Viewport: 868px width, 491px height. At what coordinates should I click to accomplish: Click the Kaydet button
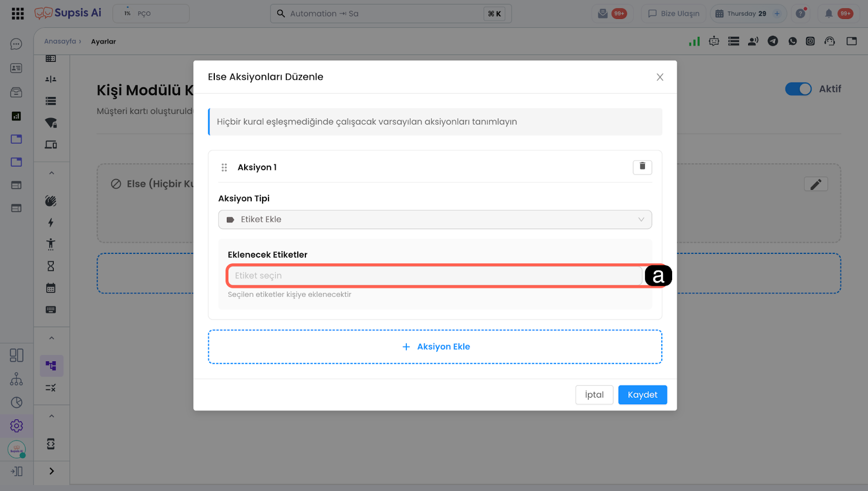pyautogui.click(x=642, y=395)
